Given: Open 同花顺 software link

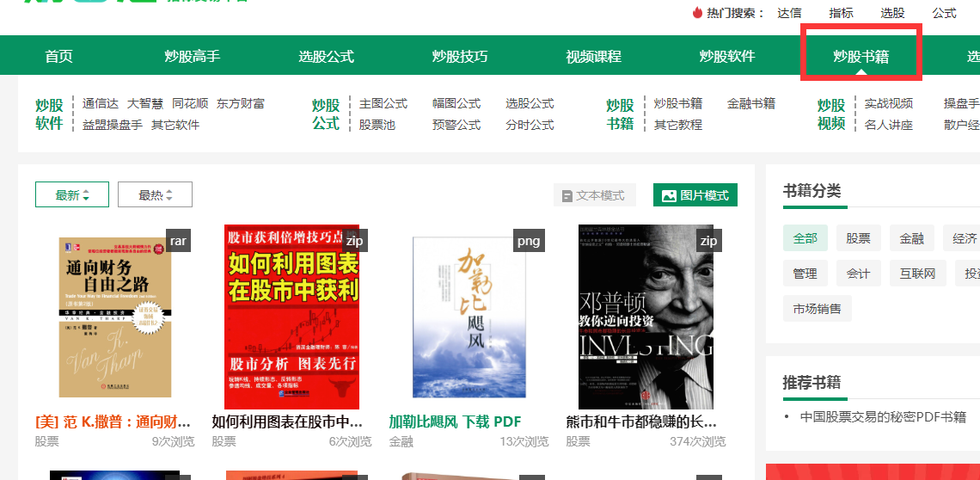Looking at the screenshot, I should pos(190,103).
